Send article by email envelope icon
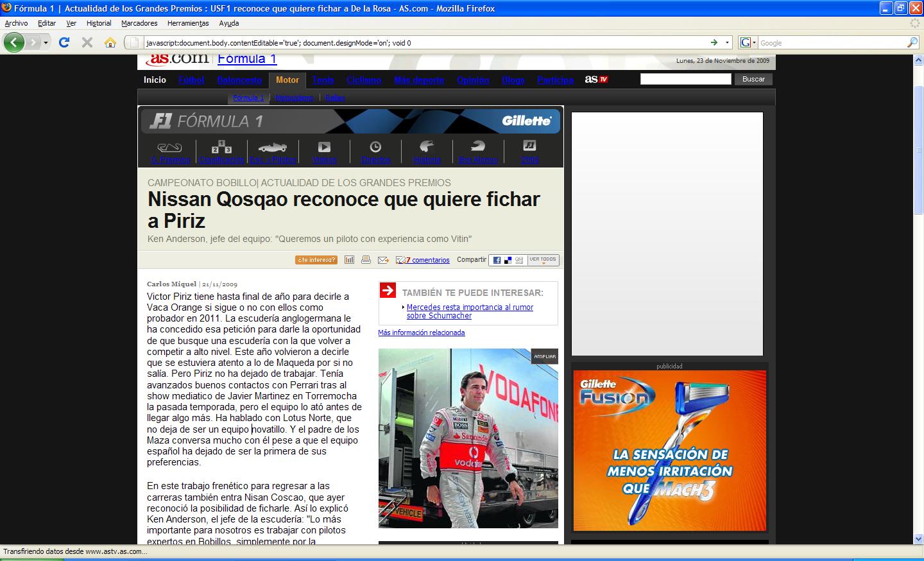Image resolution: width=924 pixels, height=561 pixels. tap(383, 260)
